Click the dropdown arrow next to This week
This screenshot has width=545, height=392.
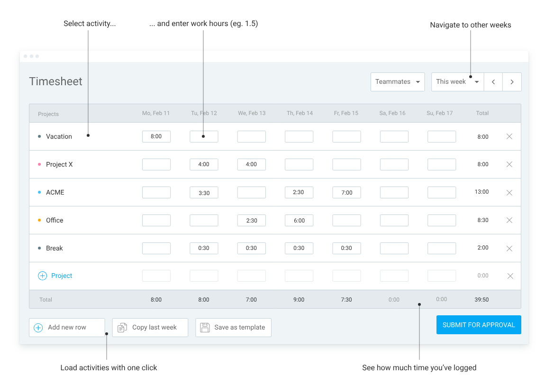click(476, 81)
